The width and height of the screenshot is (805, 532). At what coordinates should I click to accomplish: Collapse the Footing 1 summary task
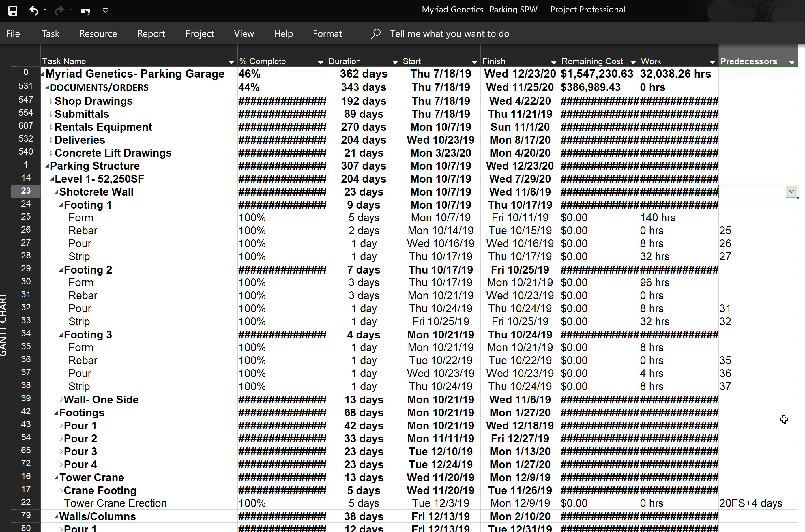tap(61, 205)
